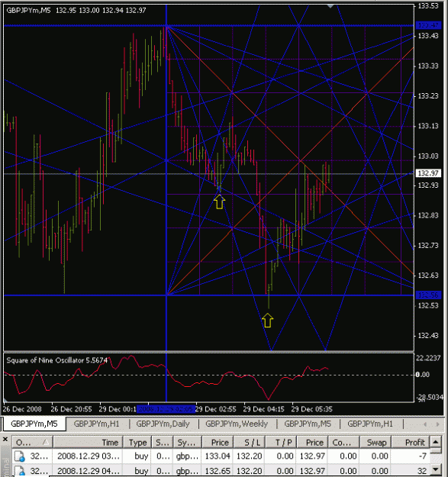448x477 pixels.
Task: Select the open price cell 133.04
Action: tap(218, 456)
